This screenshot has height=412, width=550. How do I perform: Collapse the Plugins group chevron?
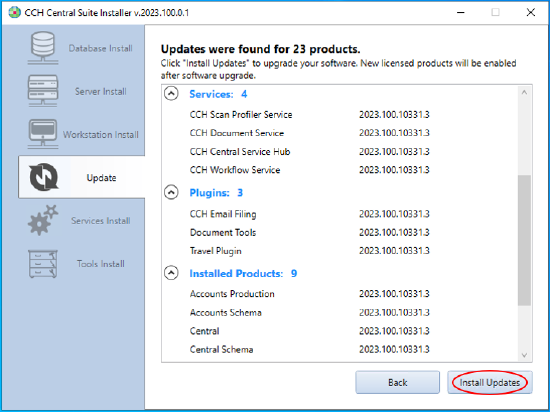pos(171,192)
